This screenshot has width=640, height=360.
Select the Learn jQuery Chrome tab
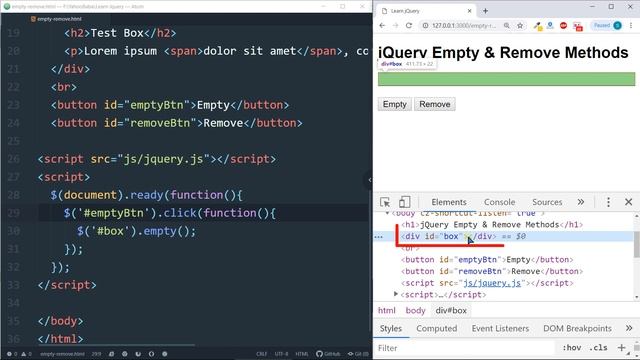[424, 11]
